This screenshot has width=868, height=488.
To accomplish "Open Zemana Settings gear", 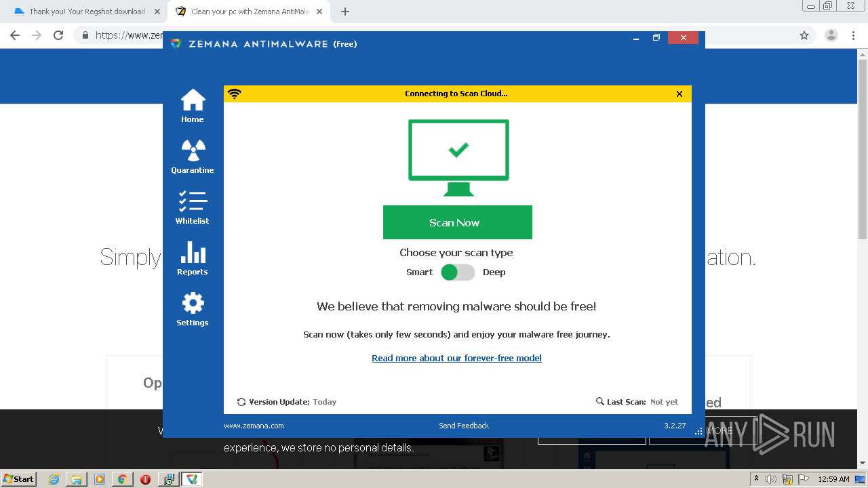I will click(x=193, y=310).
